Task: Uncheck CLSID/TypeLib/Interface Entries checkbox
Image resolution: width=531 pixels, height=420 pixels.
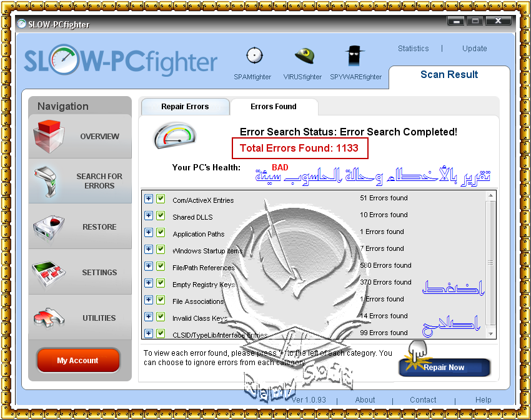Action: coord(161,333)
